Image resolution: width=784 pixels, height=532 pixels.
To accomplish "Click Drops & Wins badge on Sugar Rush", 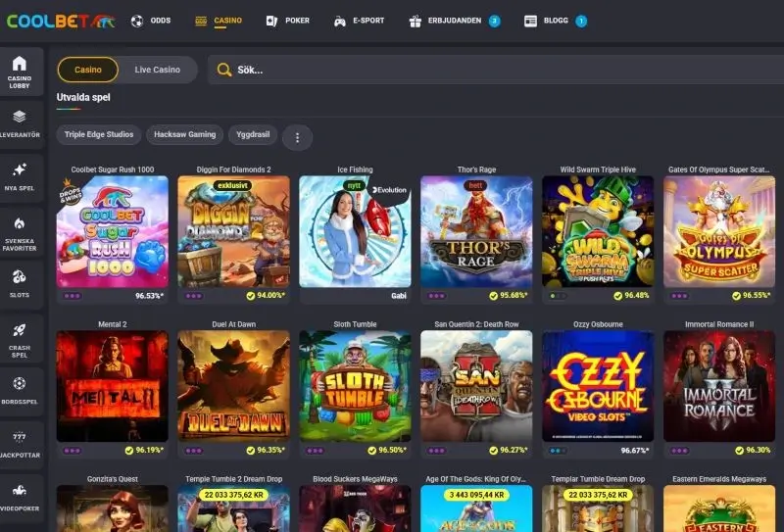I will pyautogui.click(x=70, y=191).
